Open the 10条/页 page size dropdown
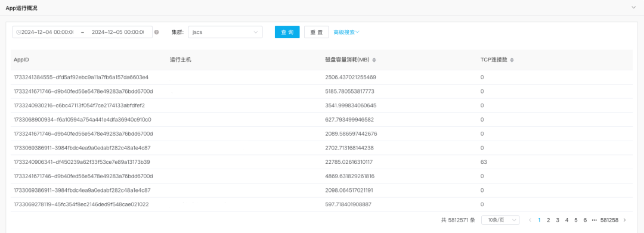 (x=500, y=220)
